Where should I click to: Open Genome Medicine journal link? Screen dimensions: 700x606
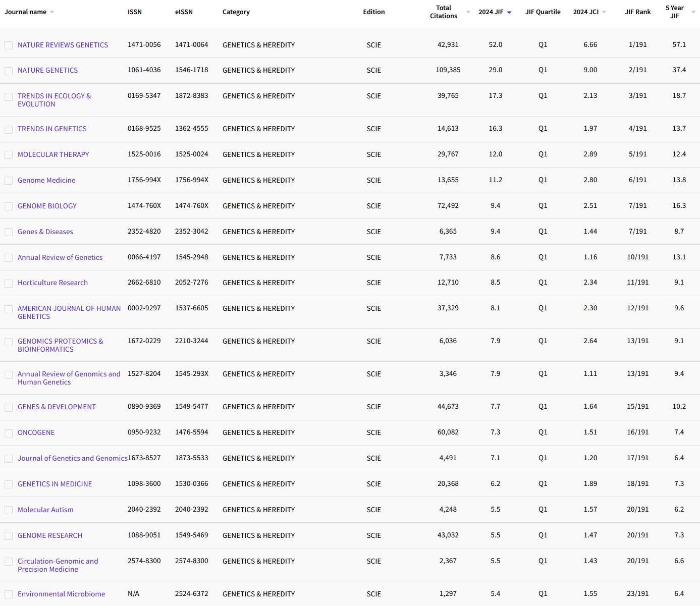pos(46,180)
